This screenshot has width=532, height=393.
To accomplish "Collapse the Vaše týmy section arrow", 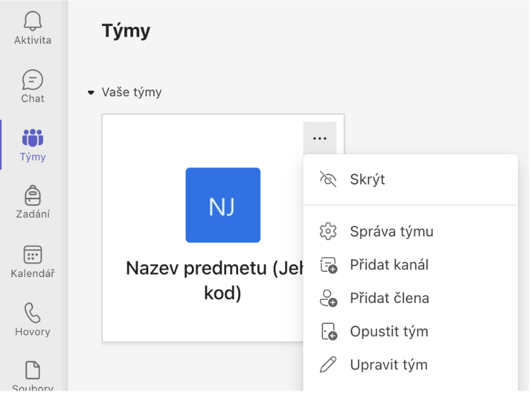I will pos(91,93).
